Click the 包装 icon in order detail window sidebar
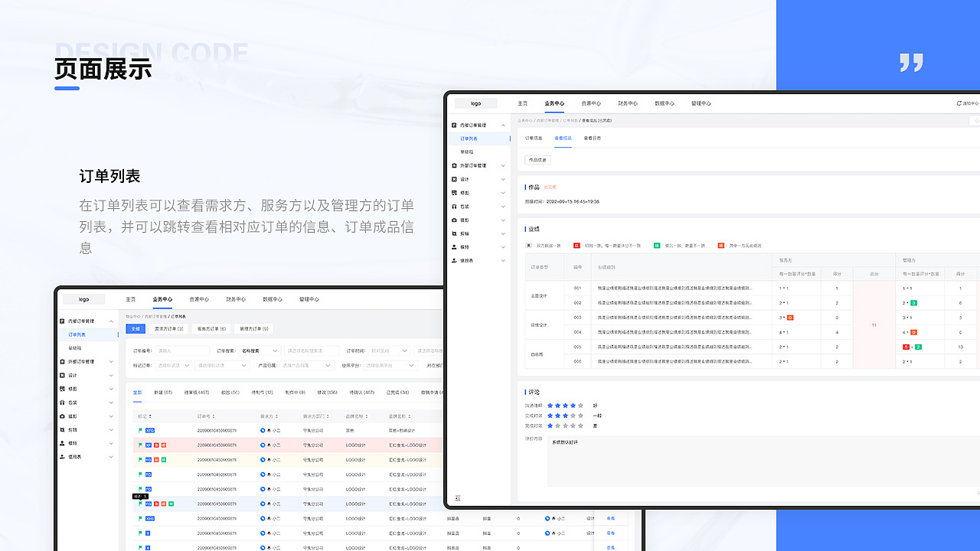980x551 pixels. click(x=454, y=207)
